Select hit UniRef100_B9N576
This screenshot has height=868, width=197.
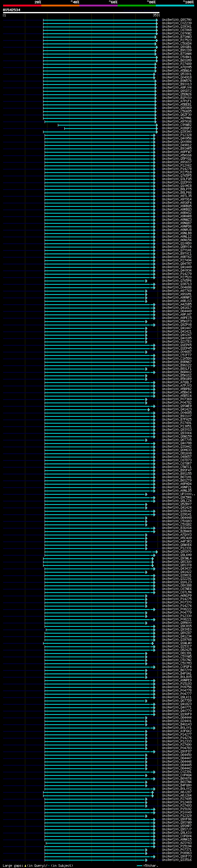pyautogui.click(x=176, y=81)
